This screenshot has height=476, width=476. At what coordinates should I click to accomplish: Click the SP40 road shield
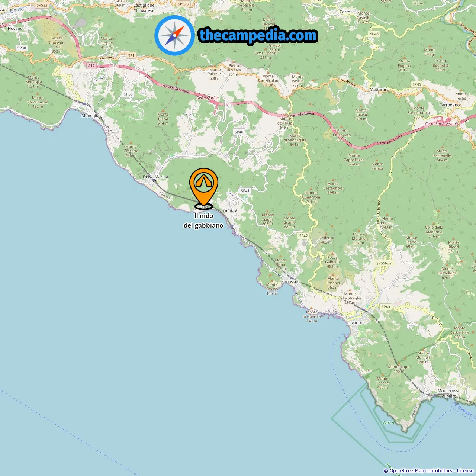click(239, 132)
